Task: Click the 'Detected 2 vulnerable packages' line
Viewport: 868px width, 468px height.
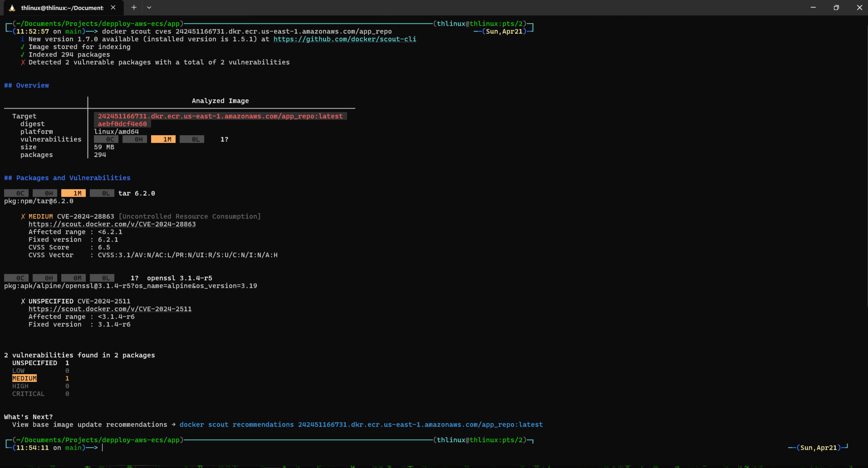Action: click(x=159, y=62)
